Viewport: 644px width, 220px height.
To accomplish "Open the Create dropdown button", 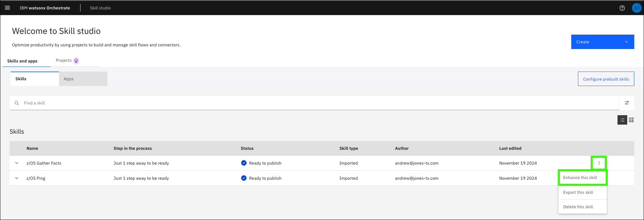I will click(x=602, y=42).
